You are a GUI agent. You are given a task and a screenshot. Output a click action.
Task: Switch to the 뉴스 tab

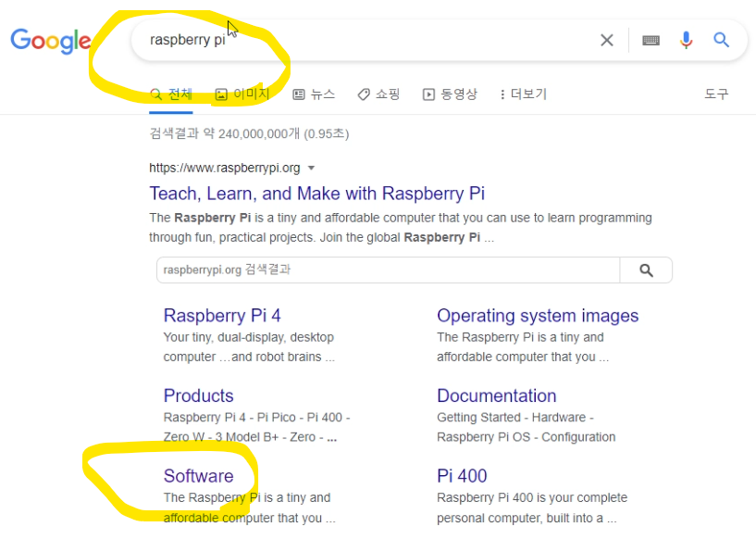pos(314,94)
